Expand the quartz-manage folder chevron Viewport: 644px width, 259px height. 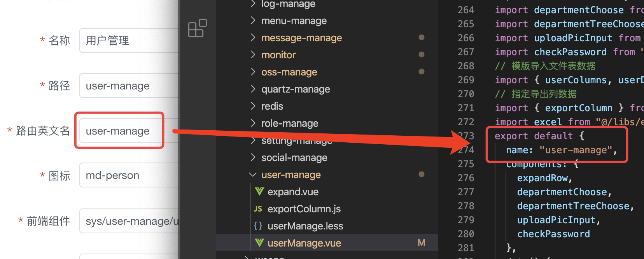point(253,89)
